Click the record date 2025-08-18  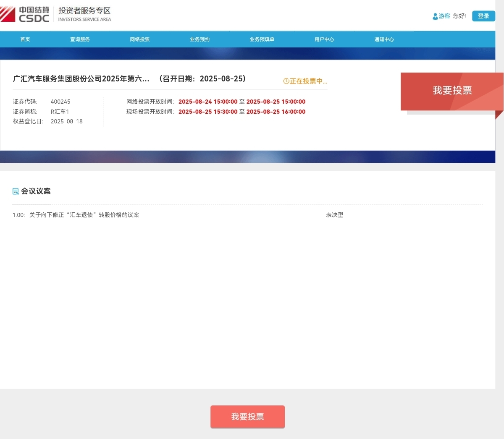pos(67,121)
